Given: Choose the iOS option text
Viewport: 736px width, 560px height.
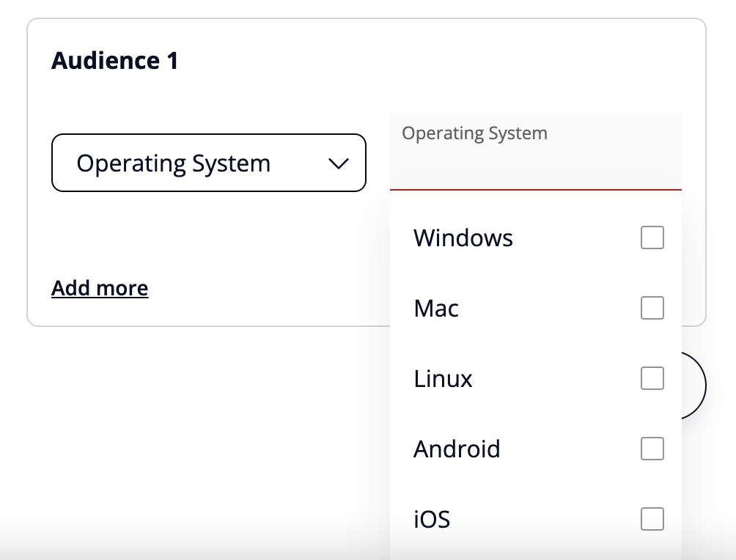Looking at the screenshot, I should pyautogui.click(x=432, y=519).
